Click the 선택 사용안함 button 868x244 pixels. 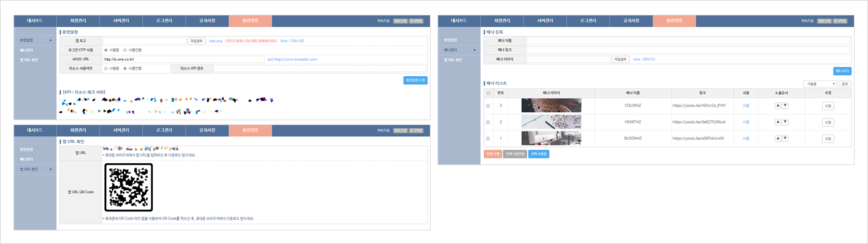click(515, 154)
